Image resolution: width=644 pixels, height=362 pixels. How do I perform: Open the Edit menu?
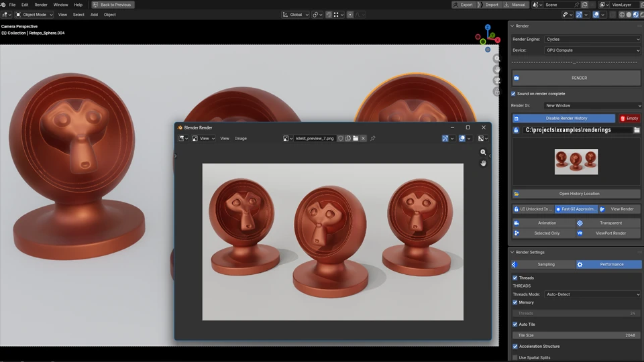(x=25, y=5)
